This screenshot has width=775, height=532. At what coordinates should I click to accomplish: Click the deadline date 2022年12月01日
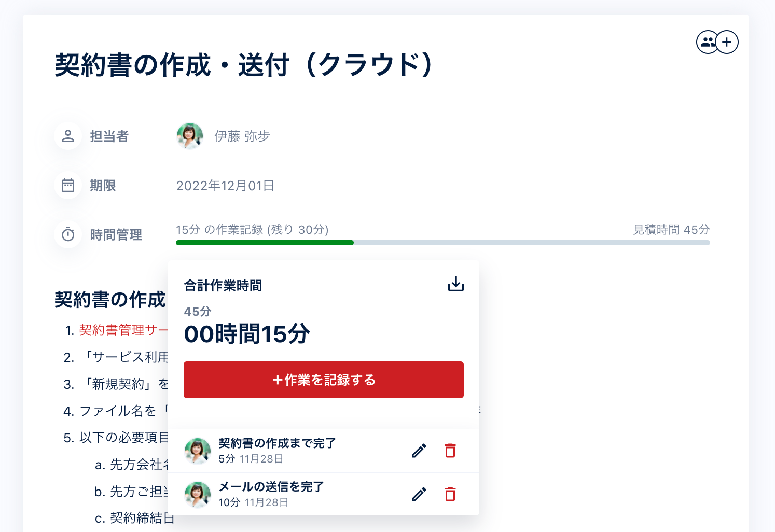coord(225,186)
